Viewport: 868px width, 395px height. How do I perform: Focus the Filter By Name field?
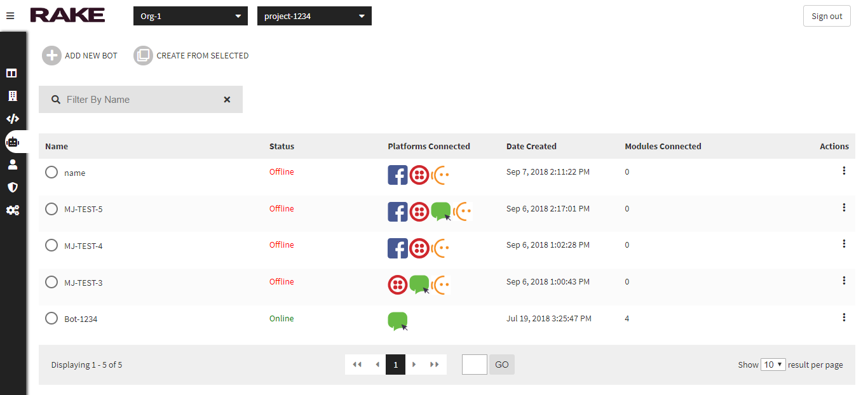tap(140, 100)
